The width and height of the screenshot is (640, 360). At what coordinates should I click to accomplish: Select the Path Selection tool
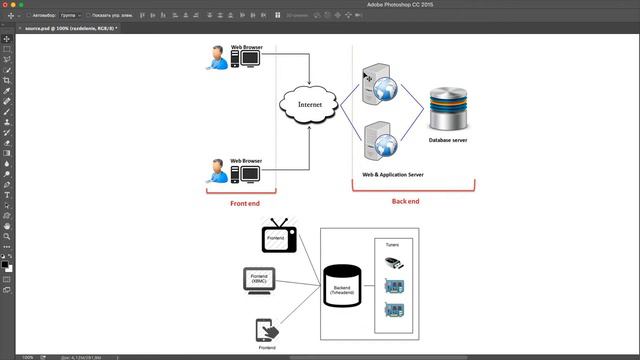pos(7,205)
